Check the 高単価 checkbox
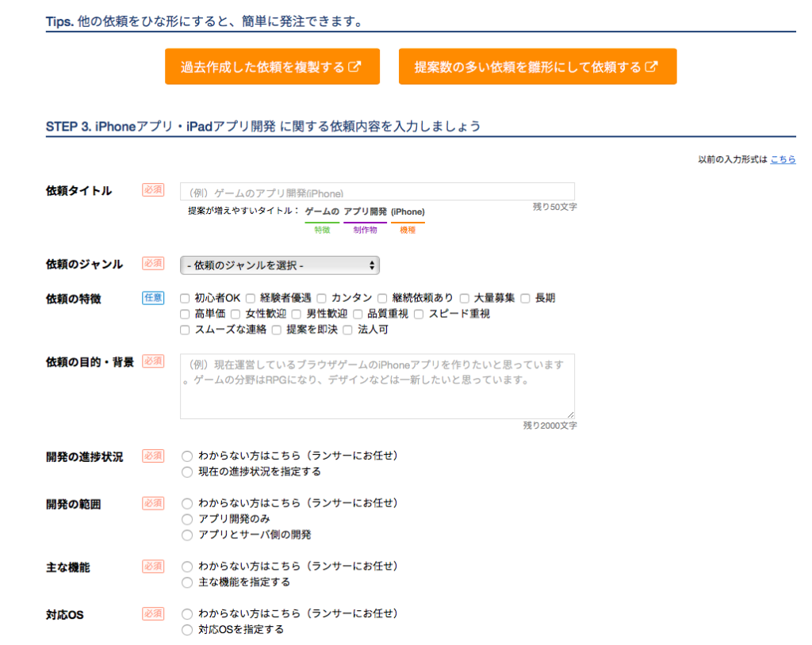This screenshot has width=812, height=645. (x=185, y=314)
